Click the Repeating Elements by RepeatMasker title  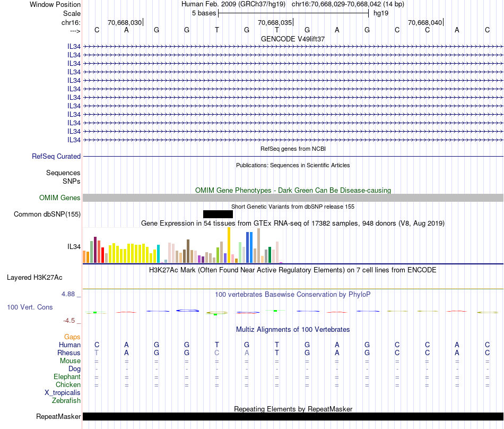pos(293,409)
